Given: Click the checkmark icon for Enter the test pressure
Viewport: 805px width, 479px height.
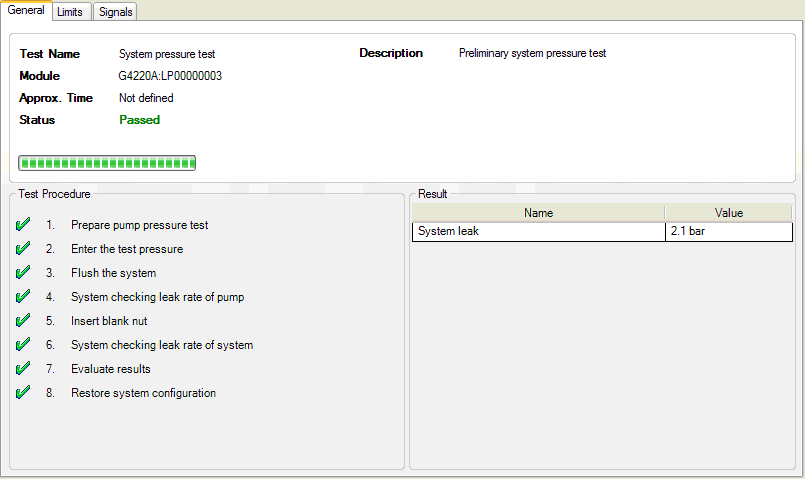Looking at the screenshot, I should point(24,249).
